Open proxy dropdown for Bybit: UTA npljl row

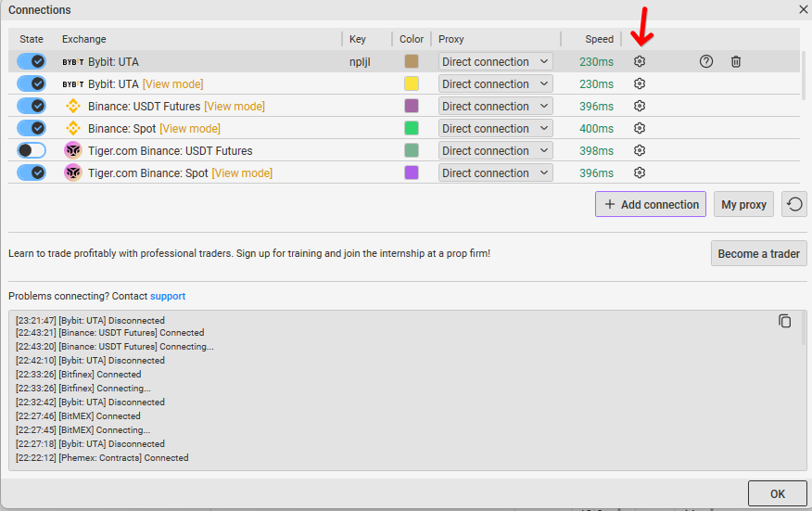[496, 61]
